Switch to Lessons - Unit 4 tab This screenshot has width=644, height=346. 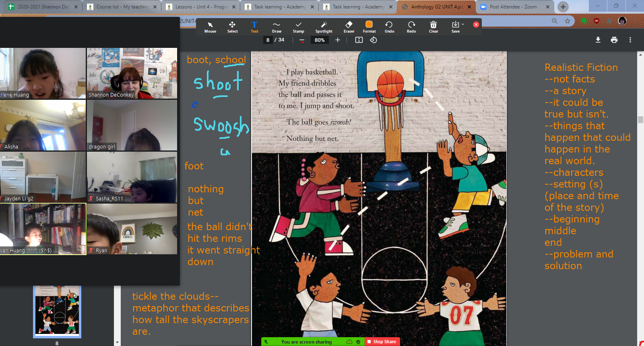[x=200, y=7]
